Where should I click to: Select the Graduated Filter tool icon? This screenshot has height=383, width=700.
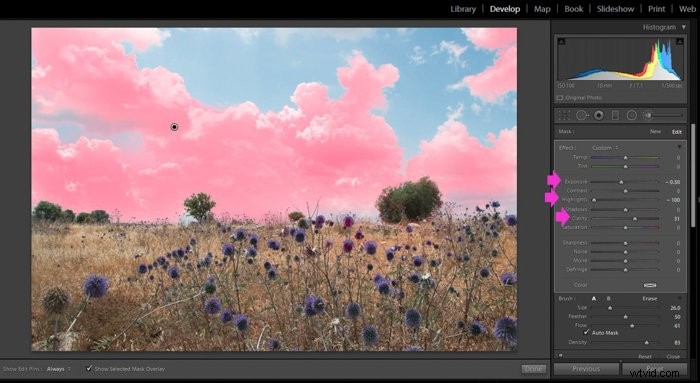coord(615,115)
